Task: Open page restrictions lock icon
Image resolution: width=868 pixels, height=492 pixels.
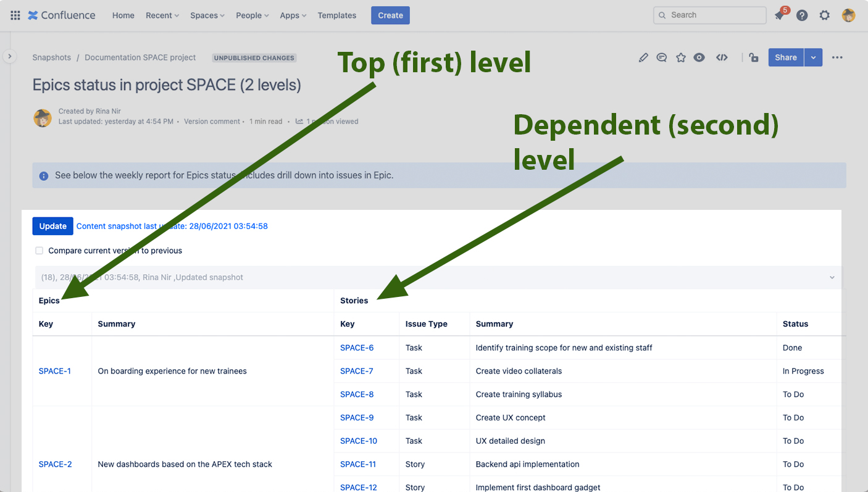Action: [753, 57]
